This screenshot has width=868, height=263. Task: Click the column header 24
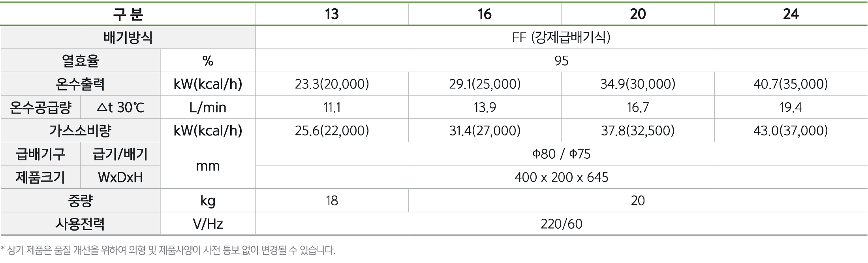coord(791,14)
